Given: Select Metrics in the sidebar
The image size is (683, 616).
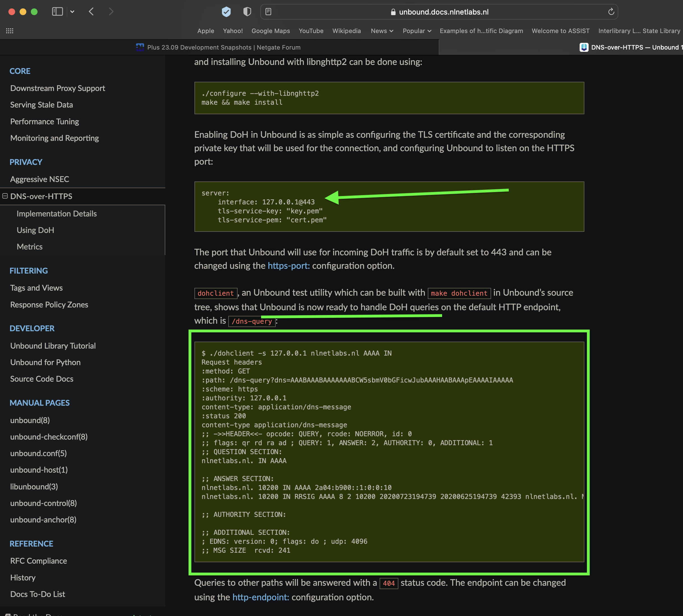Looking at the screenshot, I should pos(29,246).
